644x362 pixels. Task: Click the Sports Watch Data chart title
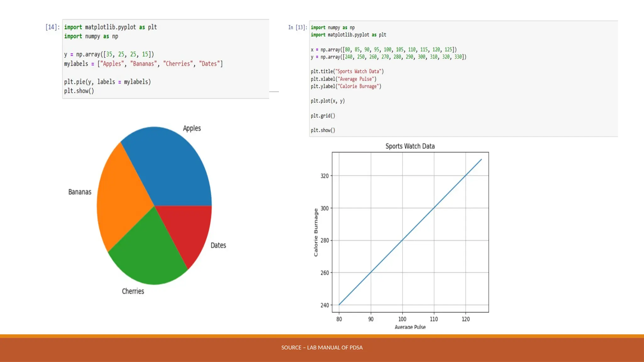(x=410, y=146)
